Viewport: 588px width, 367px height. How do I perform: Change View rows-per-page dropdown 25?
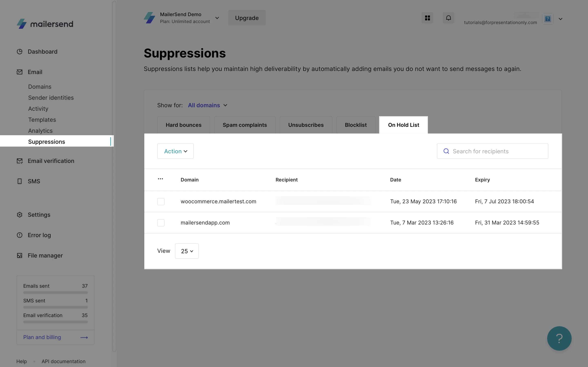click(187, 251)
